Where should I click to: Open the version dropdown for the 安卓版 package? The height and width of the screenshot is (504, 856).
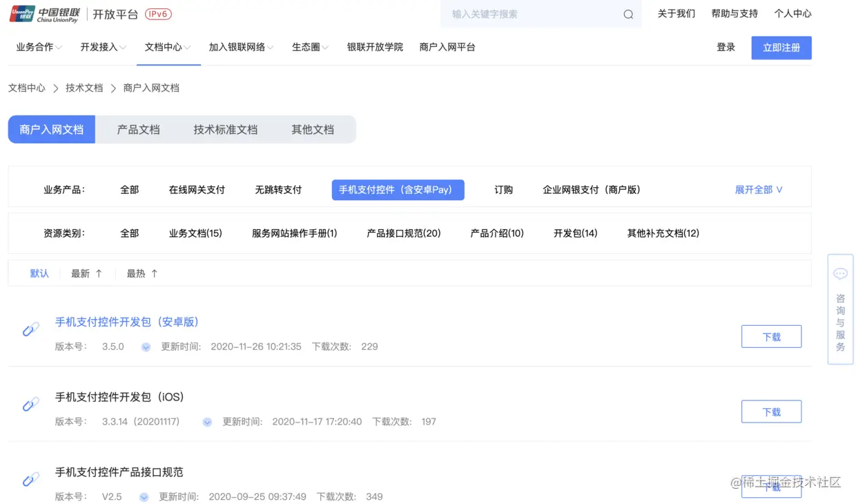[x=146, y=347]
